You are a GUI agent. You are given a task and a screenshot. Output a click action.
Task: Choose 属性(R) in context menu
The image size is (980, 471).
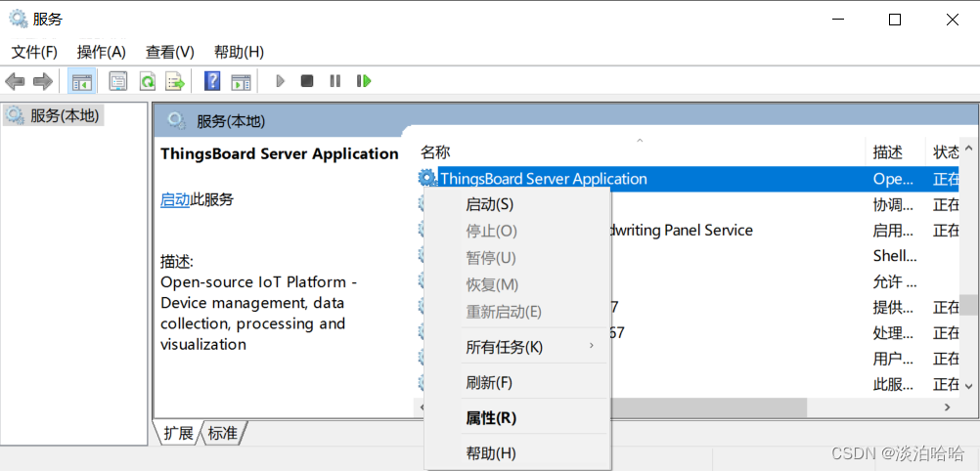point(516,418)
